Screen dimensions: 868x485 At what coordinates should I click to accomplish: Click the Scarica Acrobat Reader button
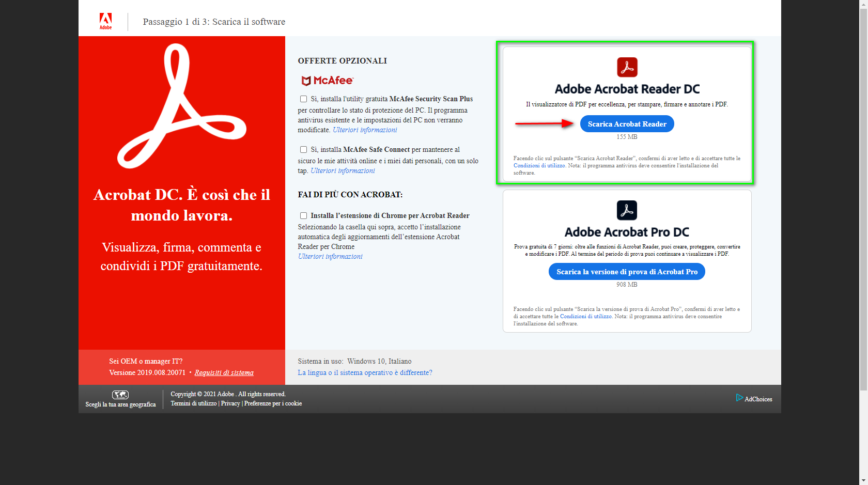click(627, 124)
